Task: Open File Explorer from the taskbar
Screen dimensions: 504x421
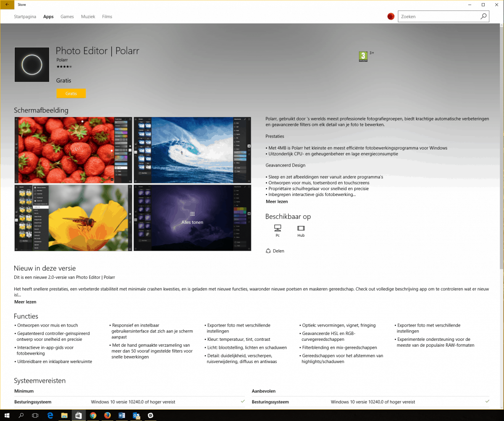Action: pyautogui.click(x=64, y=416)
